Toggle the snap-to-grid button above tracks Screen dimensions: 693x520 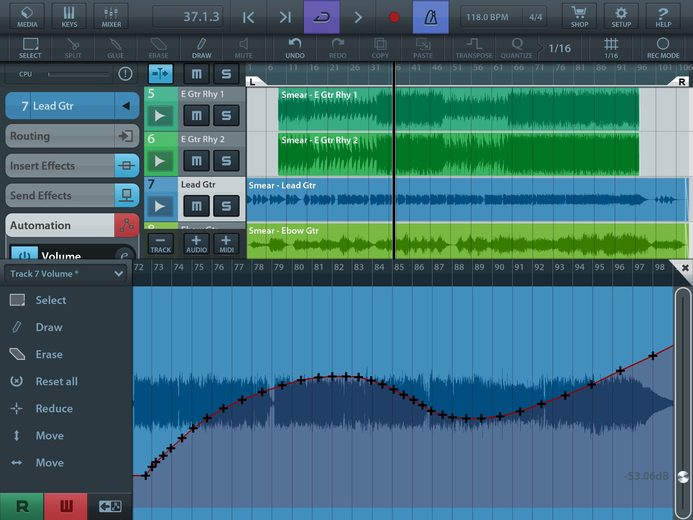(x=160, y=74)
